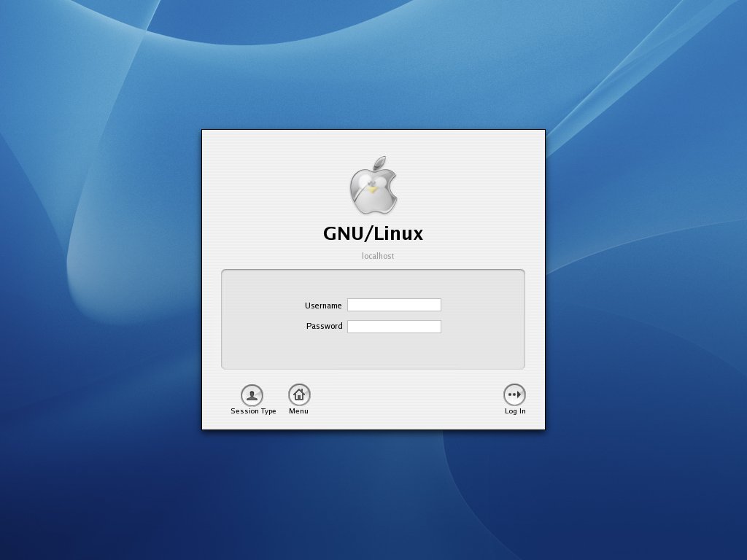Click the "Menu" label text
Viewport: 747px width, 560px height.
[298, 411]
